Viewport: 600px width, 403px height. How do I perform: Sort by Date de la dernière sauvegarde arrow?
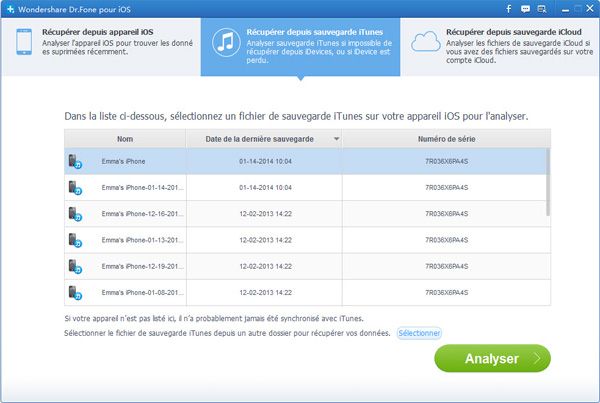coord(336,139)
